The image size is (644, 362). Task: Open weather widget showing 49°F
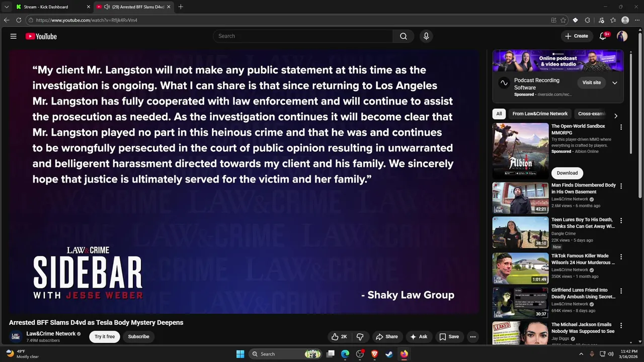click(22, 354)
